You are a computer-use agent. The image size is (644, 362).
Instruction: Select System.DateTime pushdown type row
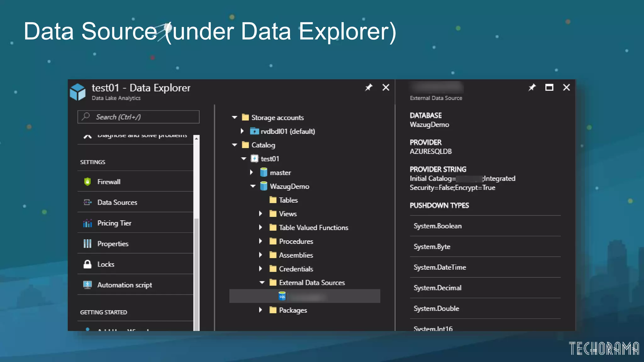pos(485,267)
